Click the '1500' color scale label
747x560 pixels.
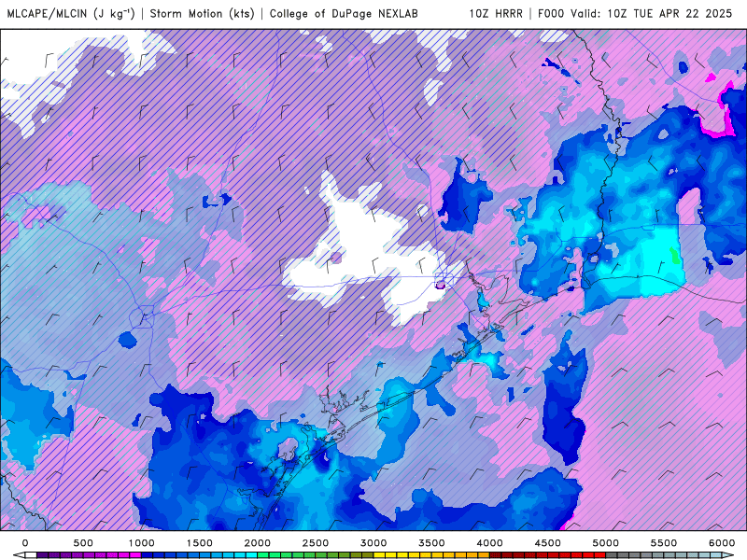pos(199,543)
